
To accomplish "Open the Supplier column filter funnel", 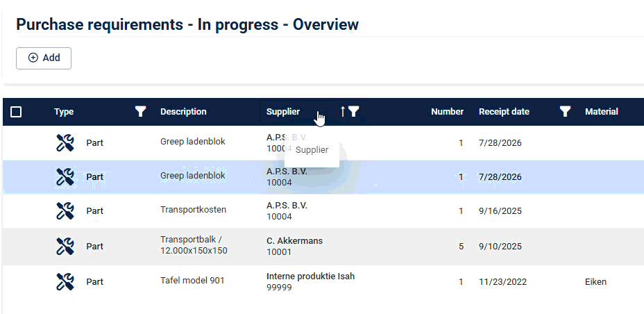I will point(354,112).
